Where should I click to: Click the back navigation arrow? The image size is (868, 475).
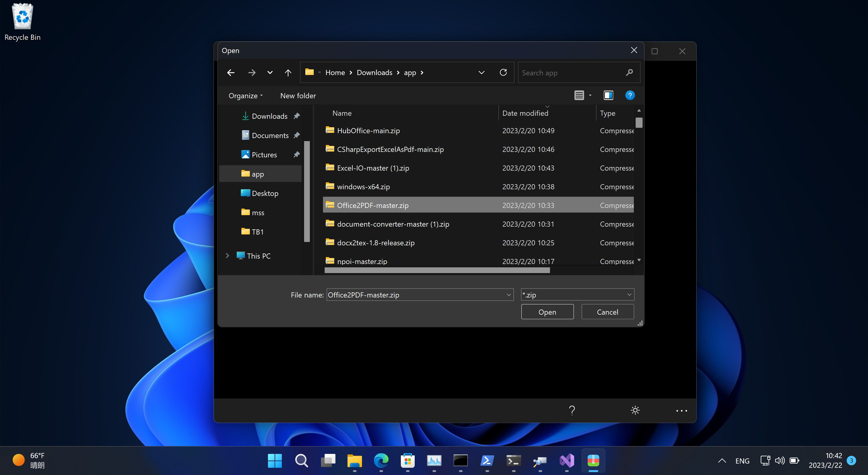(x=231, y=72)
